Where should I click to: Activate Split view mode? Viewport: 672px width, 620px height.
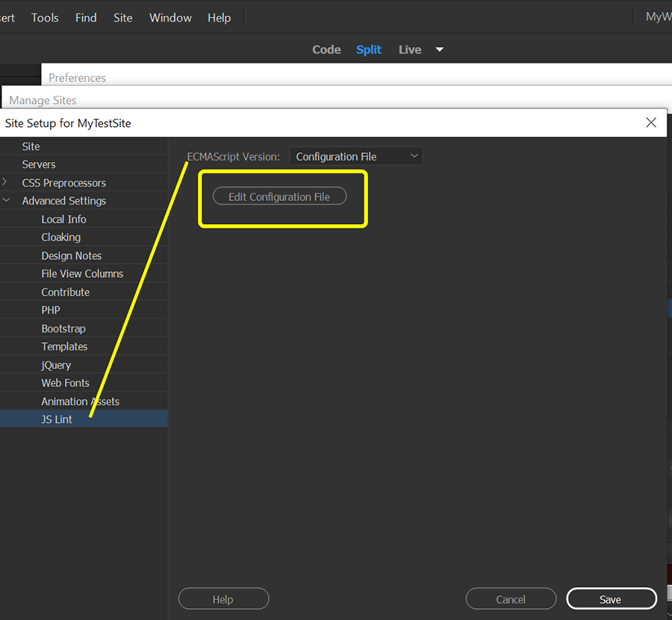pyautogui.click(x=369, y=49)
